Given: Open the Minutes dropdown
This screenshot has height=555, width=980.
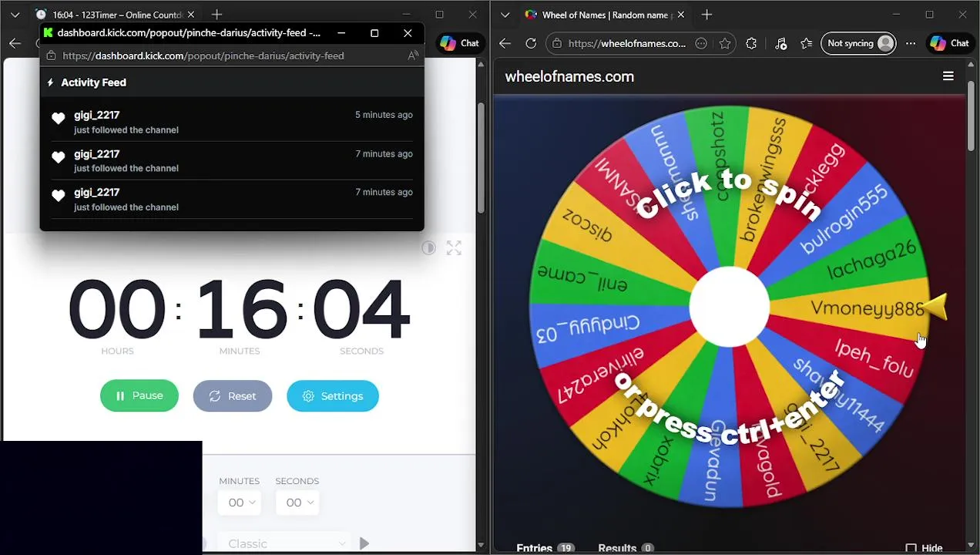Looking at the screenshot, I should 240,503.
